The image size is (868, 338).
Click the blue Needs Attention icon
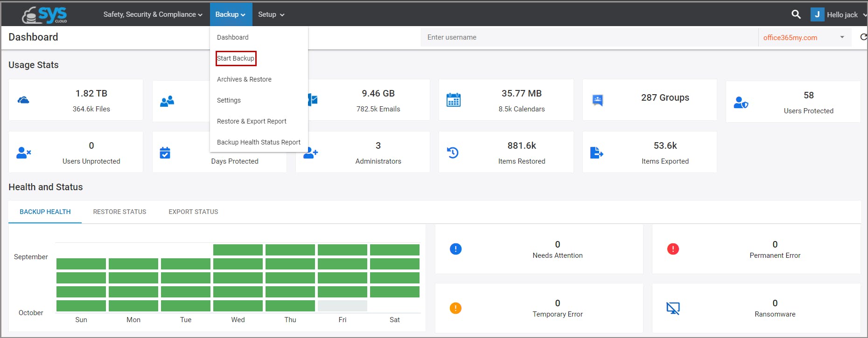[x=455, y=249]
